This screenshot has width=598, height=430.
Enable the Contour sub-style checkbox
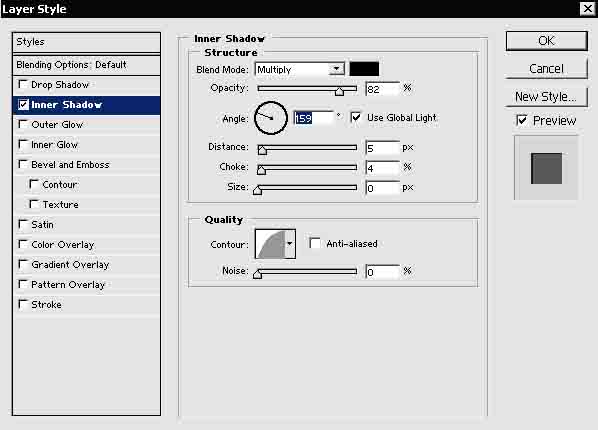[34, 184]
